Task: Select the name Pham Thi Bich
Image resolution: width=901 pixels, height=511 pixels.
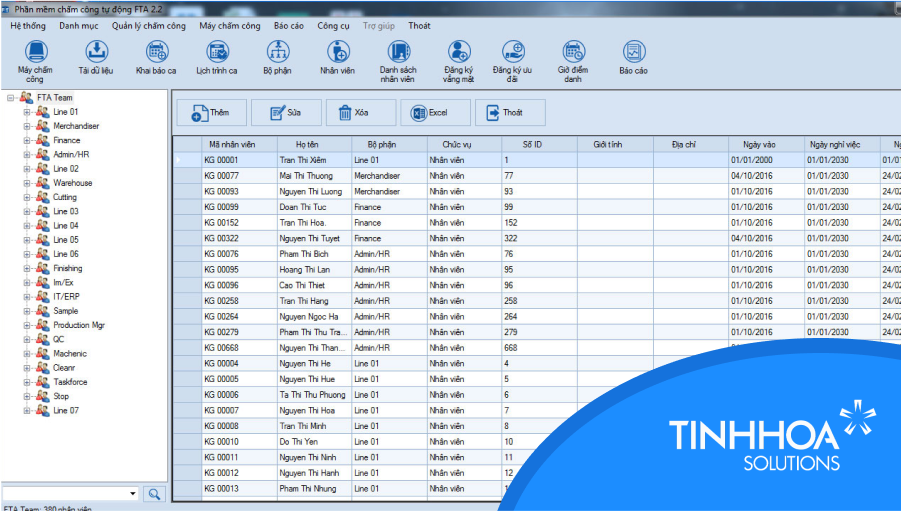Action: 314,254
